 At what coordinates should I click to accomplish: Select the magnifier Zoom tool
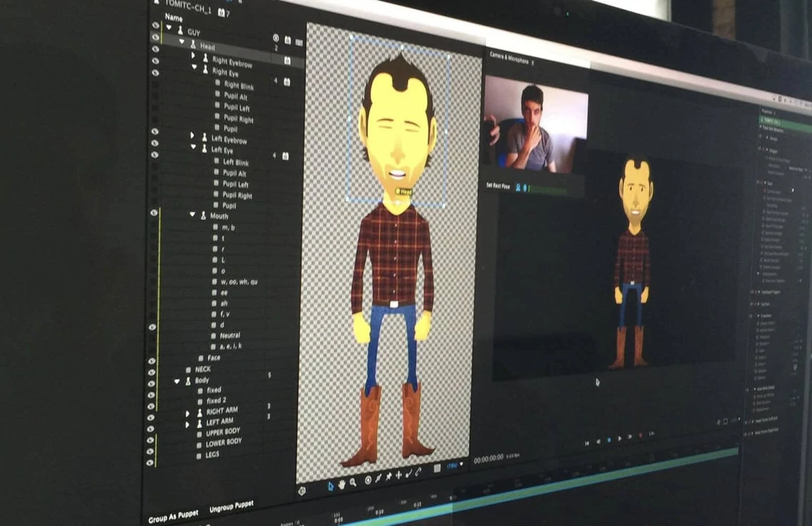(352, 482)
